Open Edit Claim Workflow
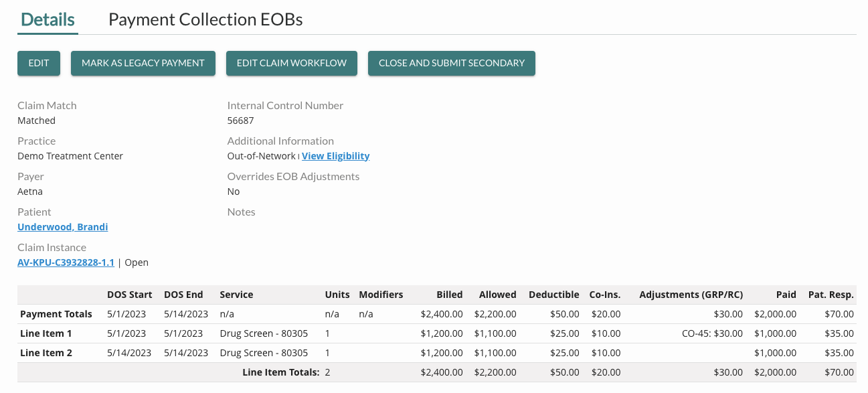 pos(292,63)
